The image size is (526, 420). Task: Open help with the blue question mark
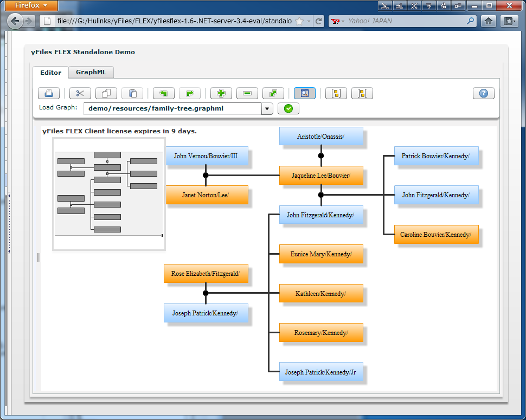483,93
